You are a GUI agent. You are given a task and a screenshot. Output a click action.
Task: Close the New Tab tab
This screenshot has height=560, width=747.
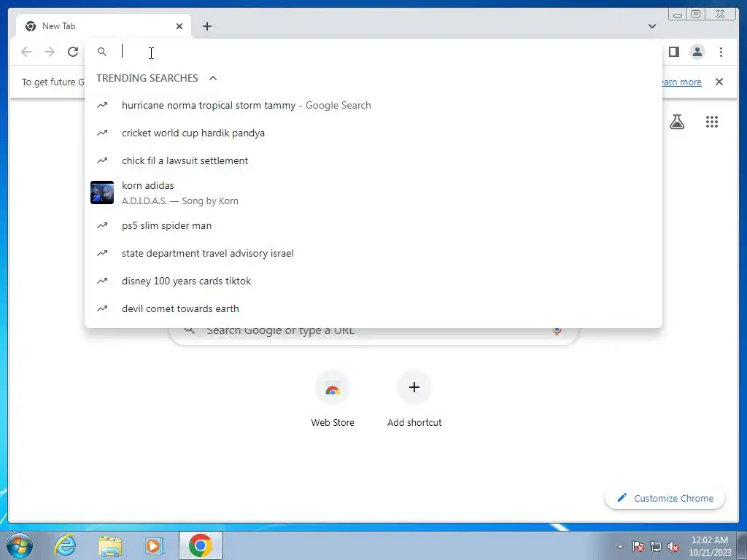click(x=179, y=26)
